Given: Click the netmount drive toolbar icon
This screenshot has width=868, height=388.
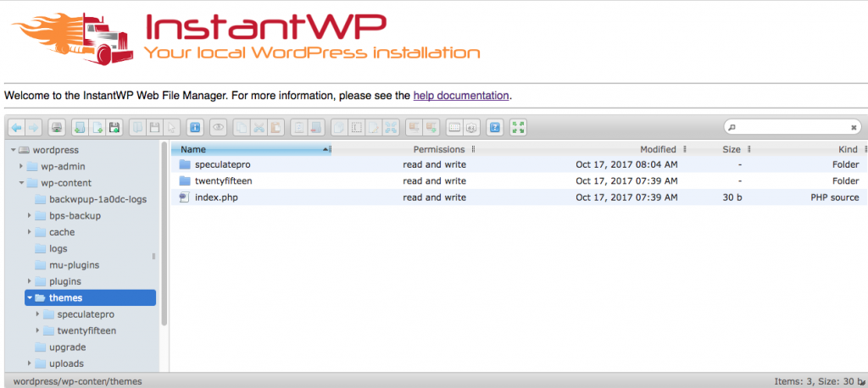Looking at the screenshot, I should [56, 127].
